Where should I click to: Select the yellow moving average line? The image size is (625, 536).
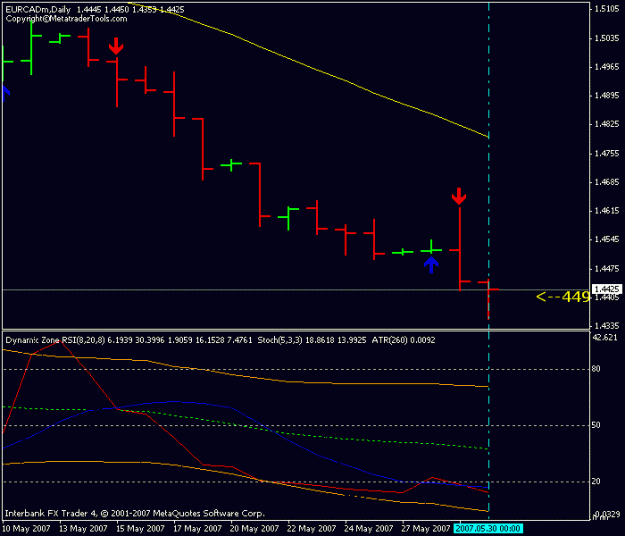coord(307,66)
